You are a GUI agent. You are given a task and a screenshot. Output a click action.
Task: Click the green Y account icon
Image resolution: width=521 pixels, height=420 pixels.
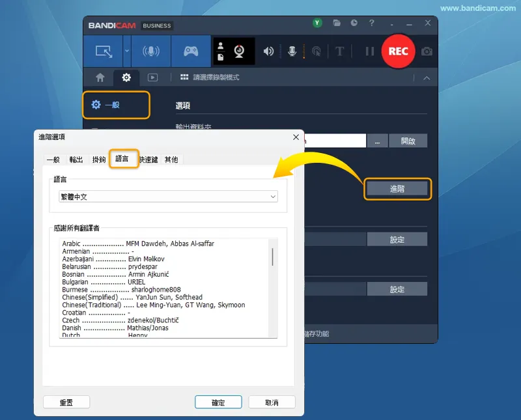click(317, 23)
